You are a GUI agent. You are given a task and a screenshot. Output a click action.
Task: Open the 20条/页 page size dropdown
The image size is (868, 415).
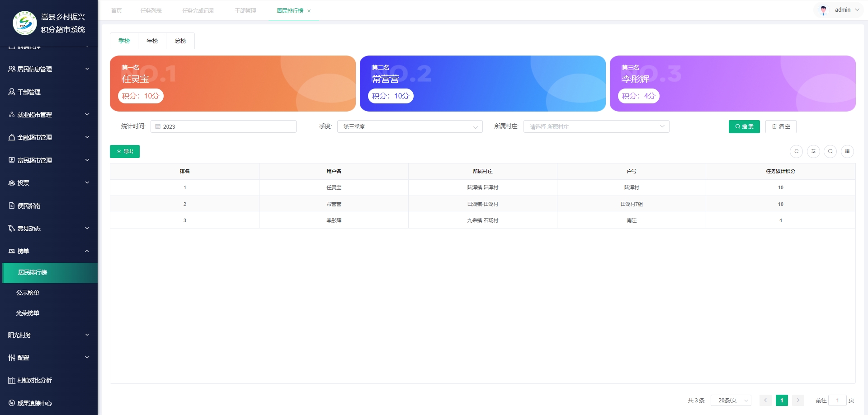[731, 400]
